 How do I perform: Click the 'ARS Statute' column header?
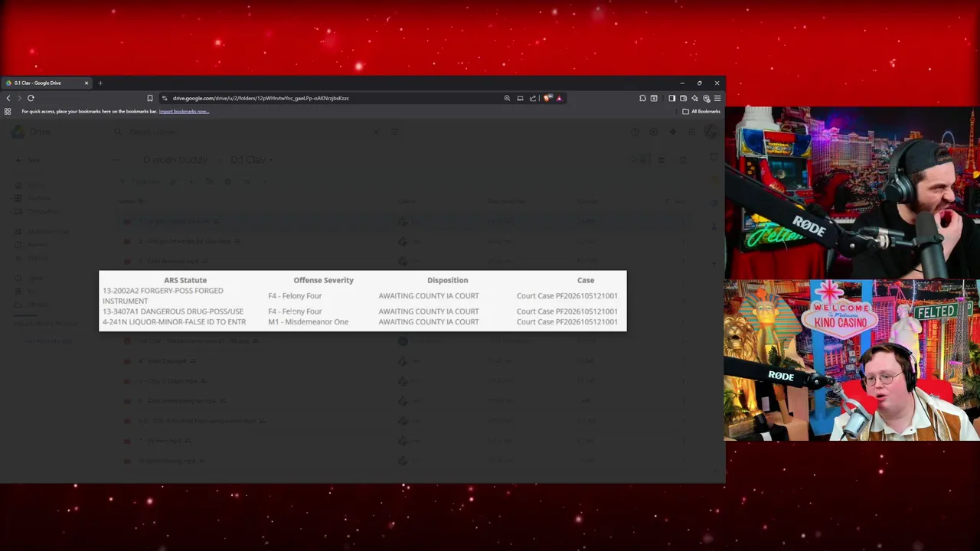tap(185, 280)
